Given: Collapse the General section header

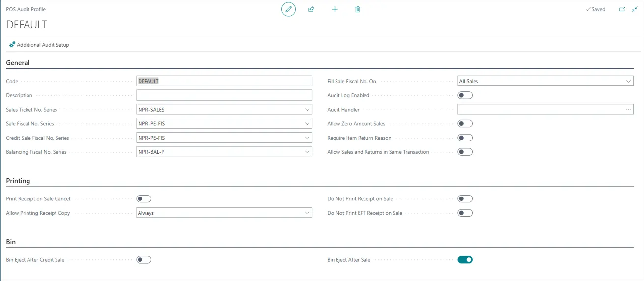Looking at the screenshot, I should pyautogui.click(x=18, y=63).
